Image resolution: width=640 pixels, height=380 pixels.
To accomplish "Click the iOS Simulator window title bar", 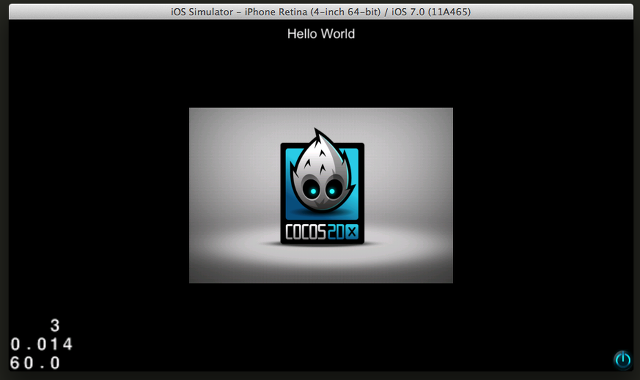I will pyautogui.click(x=321, y=12).
